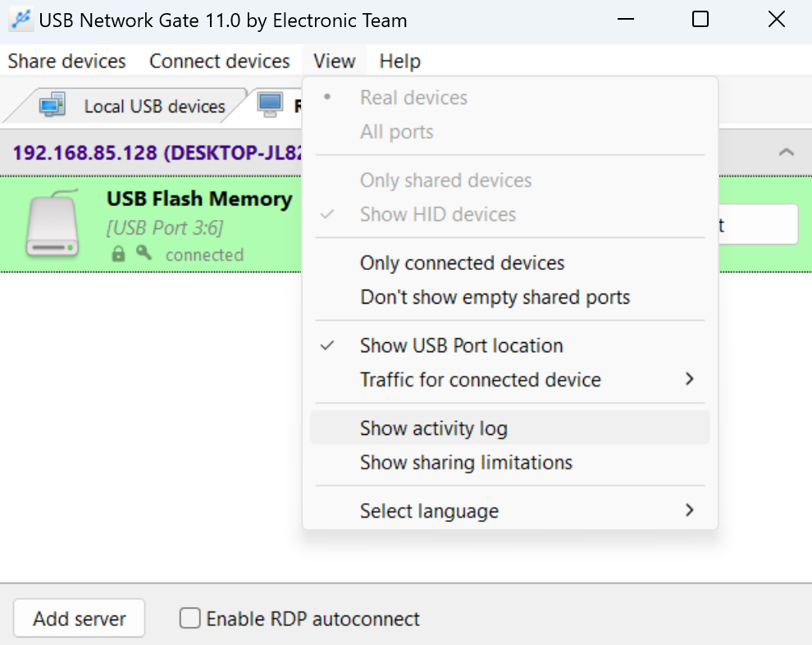The height and width of the screenshot is (645, 812).
Task: Toggle Show USB Port location option
Action: [x=461, y=345]
